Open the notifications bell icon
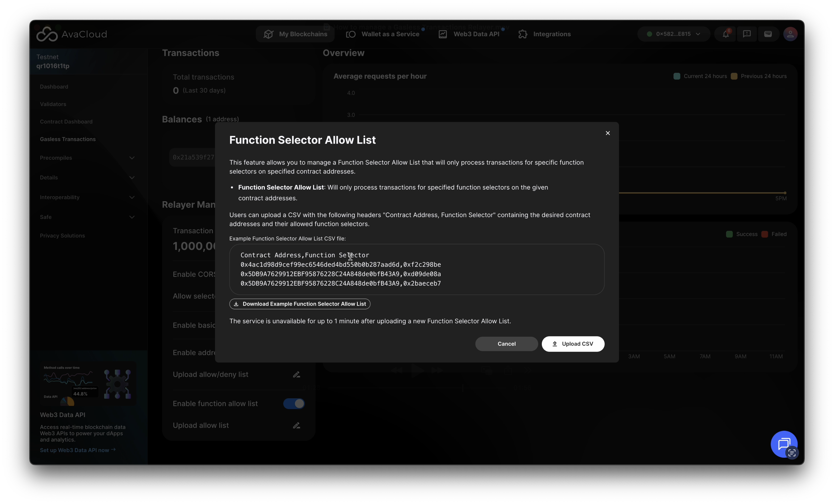Viewport: 834px width, 504px height. (725, 34)
